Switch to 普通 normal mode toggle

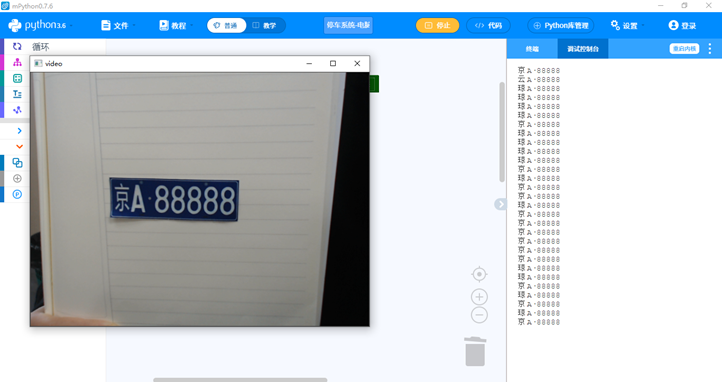[226, 25]
